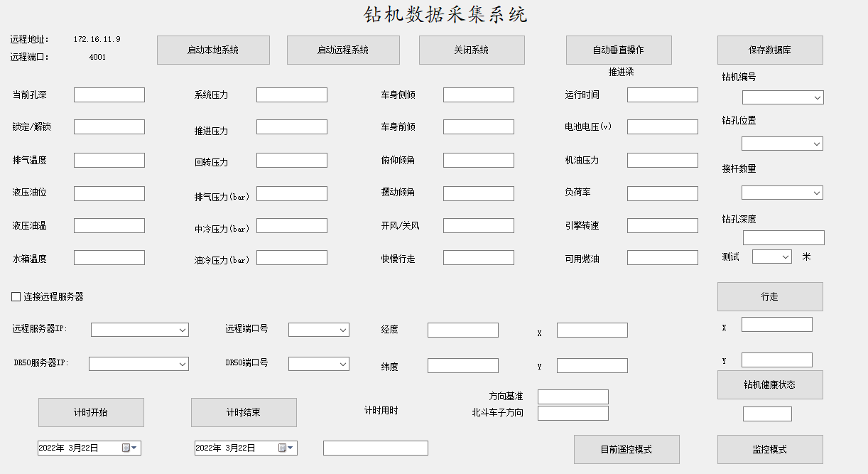
Task: Open the 接杆数量 combo box
Action: click(816, 193)
